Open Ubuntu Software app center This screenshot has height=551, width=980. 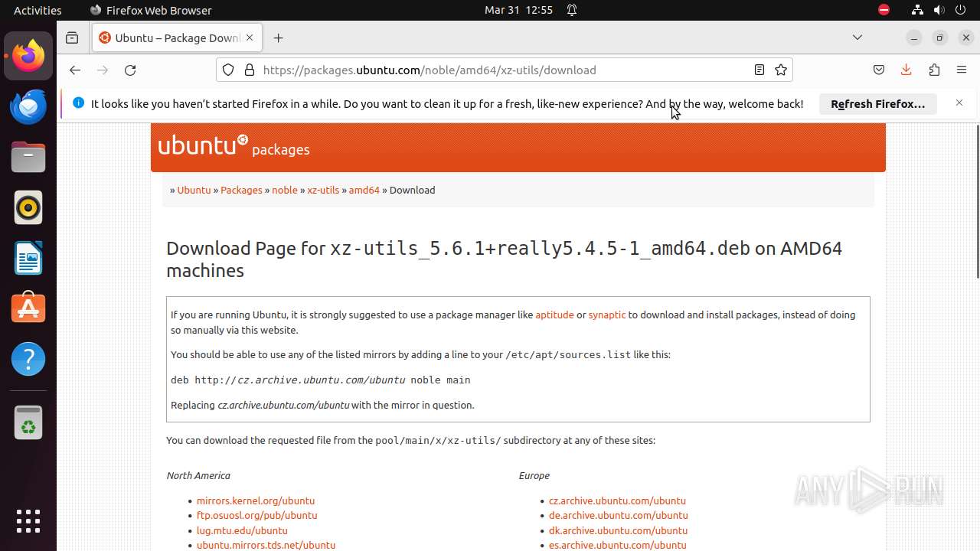28,308
